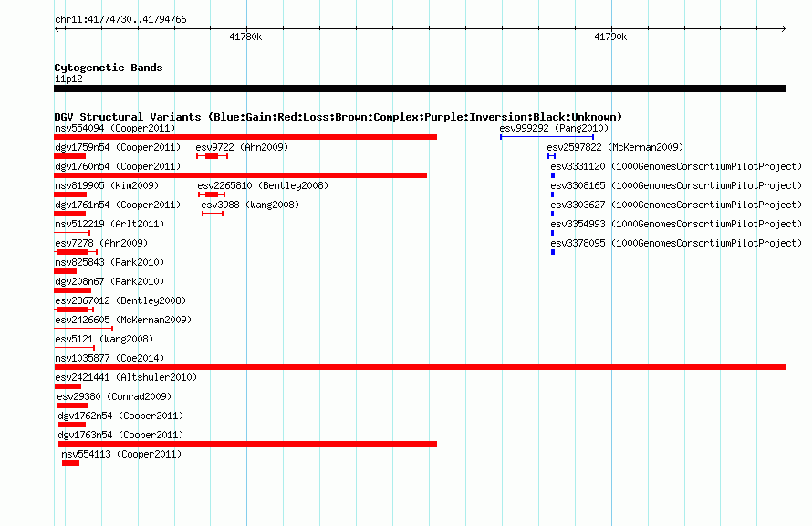This screenshot has height=526, width=812.
Task: Open the esv2597822 (McKernan2009) variant label
Action: point(615,147)
